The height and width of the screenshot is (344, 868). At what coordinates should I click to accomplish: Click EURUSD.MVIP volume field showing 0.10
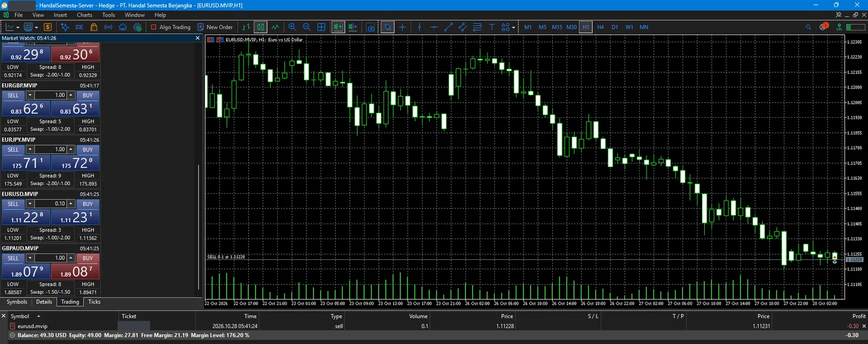(50, 204)
